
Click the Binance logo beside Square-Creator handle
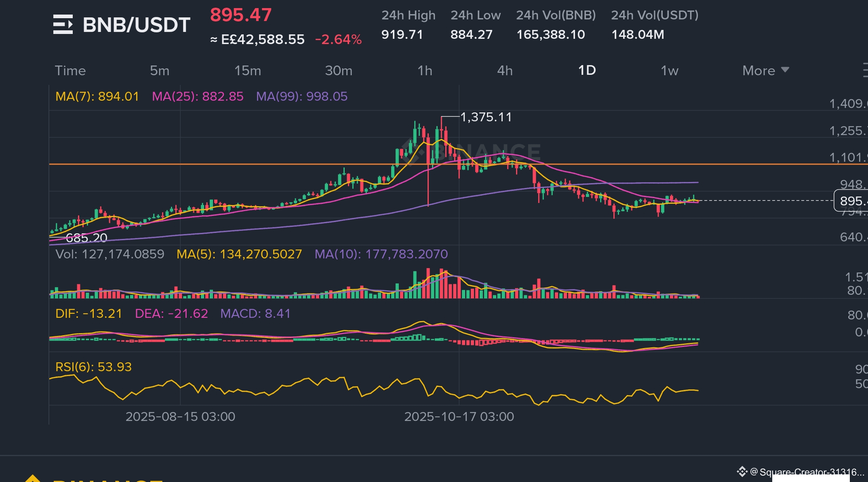(742, 471)
